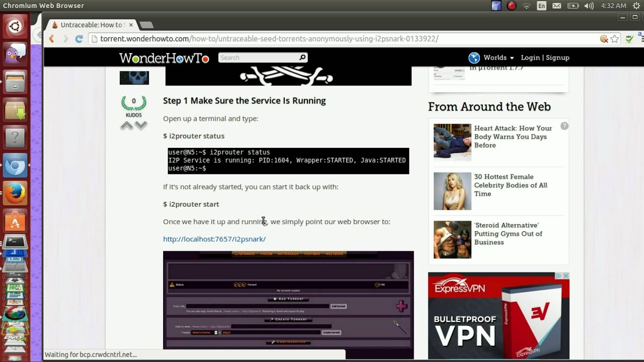Bookmark this page with the star
This screenshot has width=644, height=362.
[x=615, y=39]
